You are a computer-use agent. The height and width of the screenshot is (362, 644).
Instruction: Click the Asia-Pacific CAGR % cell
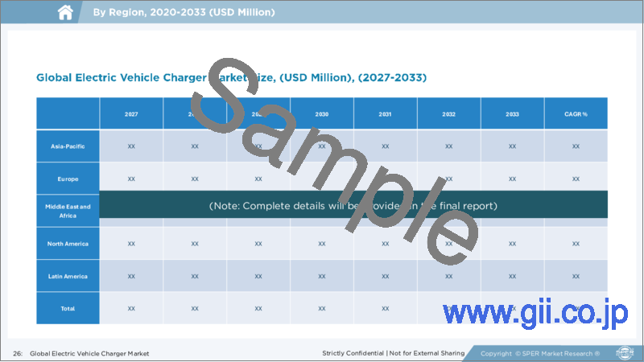(x=576, y=146)
